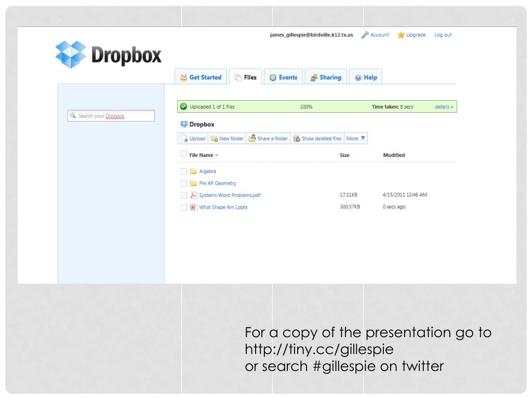Create a New folder
This screenshot has width=532, height=399.
pos(228,138)
